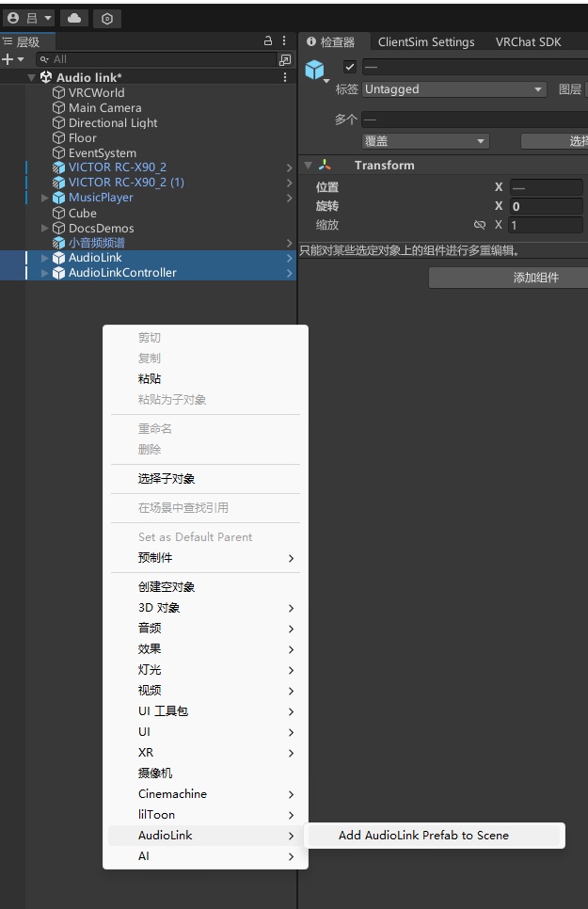Click the rotation X field
This screenshot has width=588, height=909.
pos(546,206)
